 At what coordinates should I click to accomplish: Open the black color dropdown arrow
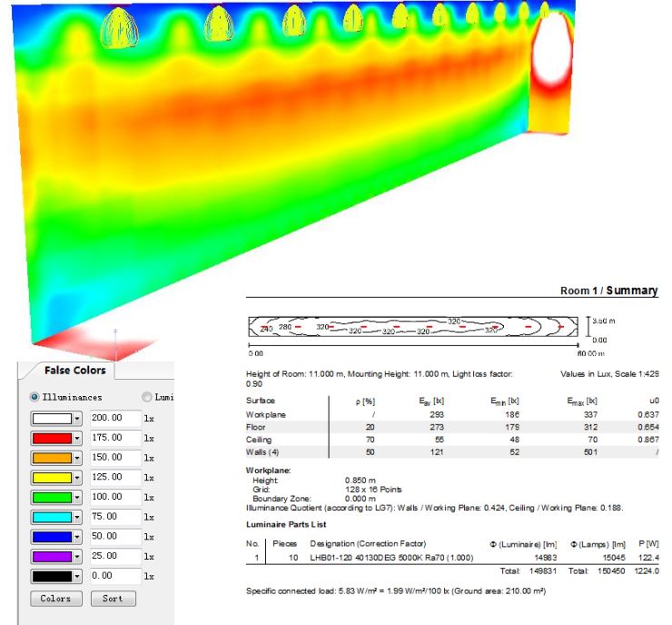coord(77,576)
